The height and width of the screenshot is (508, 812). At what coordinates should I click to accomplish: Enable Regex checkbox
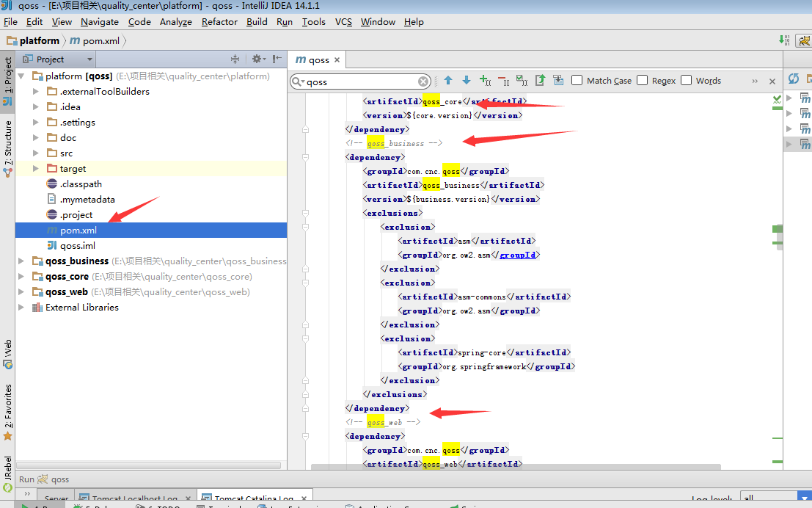[642, 80]
